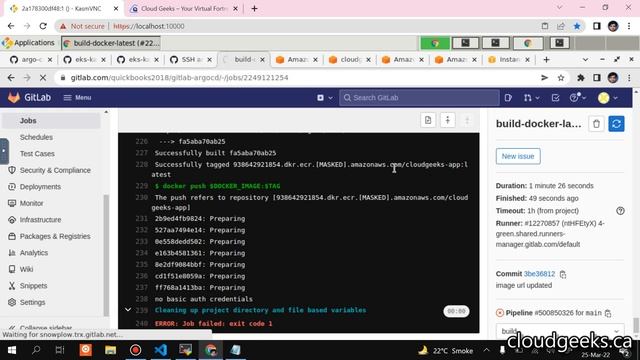Open the issues icon in GitLab navbar

[508, 98]
